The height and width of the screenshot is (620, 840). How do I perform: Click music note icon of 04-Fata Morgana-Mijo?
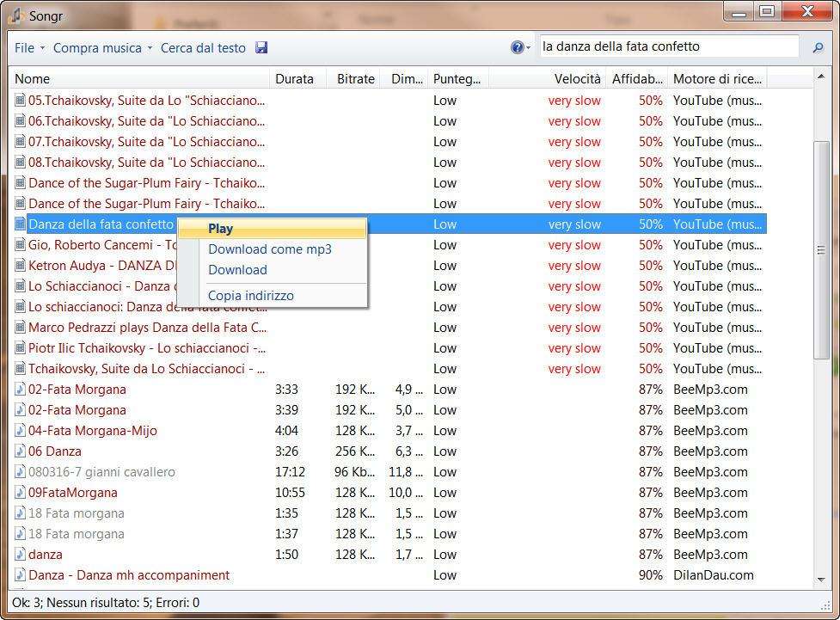tap(20, 430)
